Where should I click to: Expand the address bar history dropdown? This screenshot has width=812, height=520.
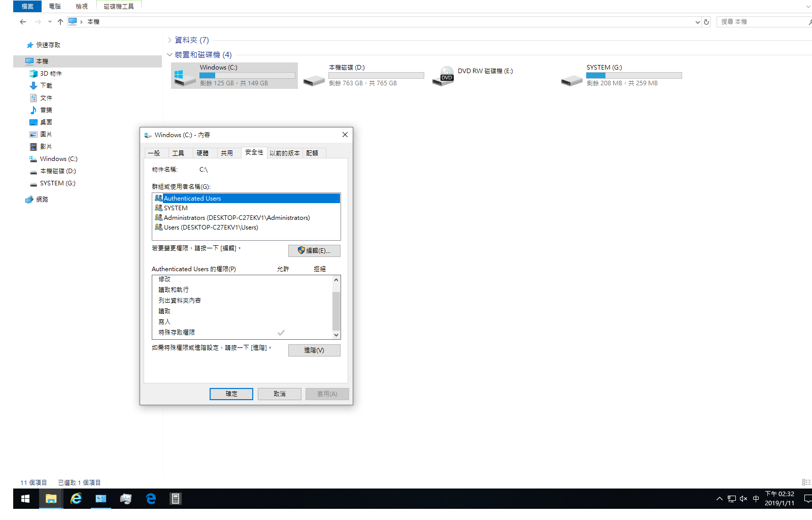(697, 22)
